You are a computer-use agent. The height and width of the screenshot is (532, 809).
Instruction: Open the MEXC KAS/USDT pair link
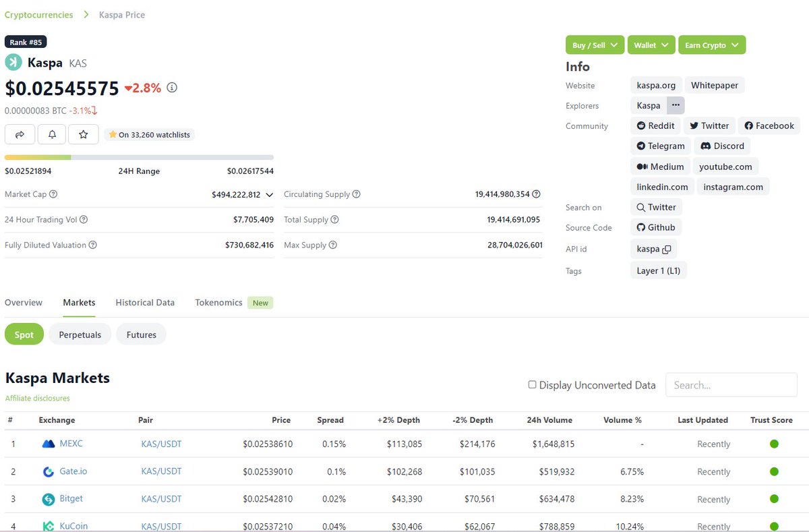(161, 444)
